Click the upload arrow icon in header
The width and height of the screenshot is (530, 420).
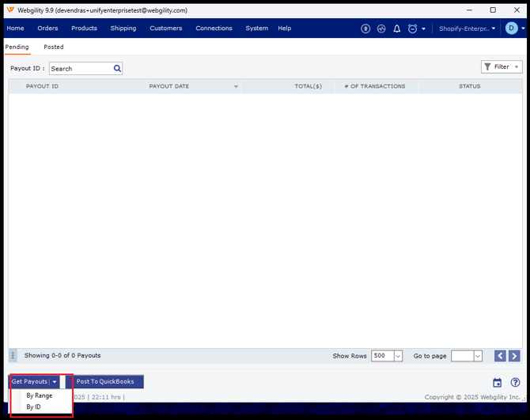[x=365, y=28]
